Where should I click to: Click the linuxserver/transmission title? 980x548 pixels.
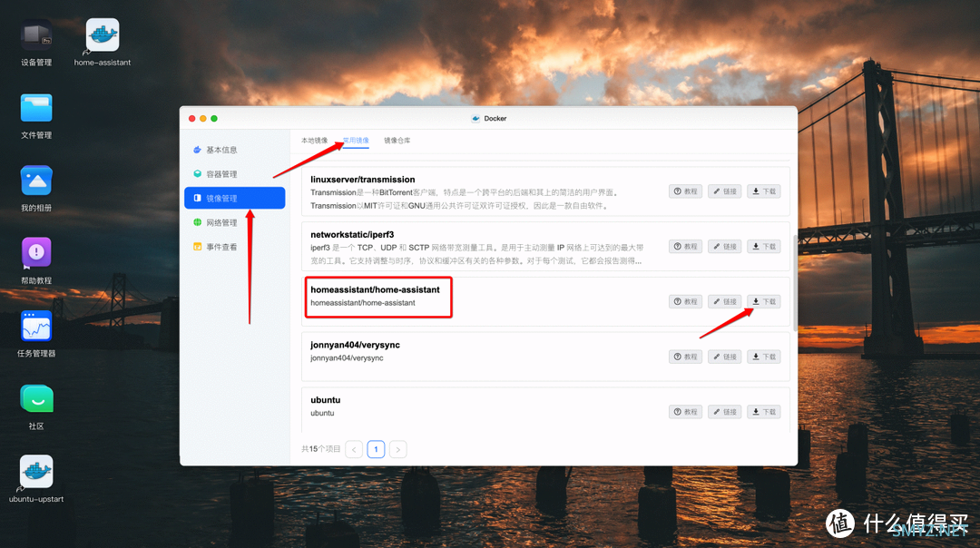(362, 180)
